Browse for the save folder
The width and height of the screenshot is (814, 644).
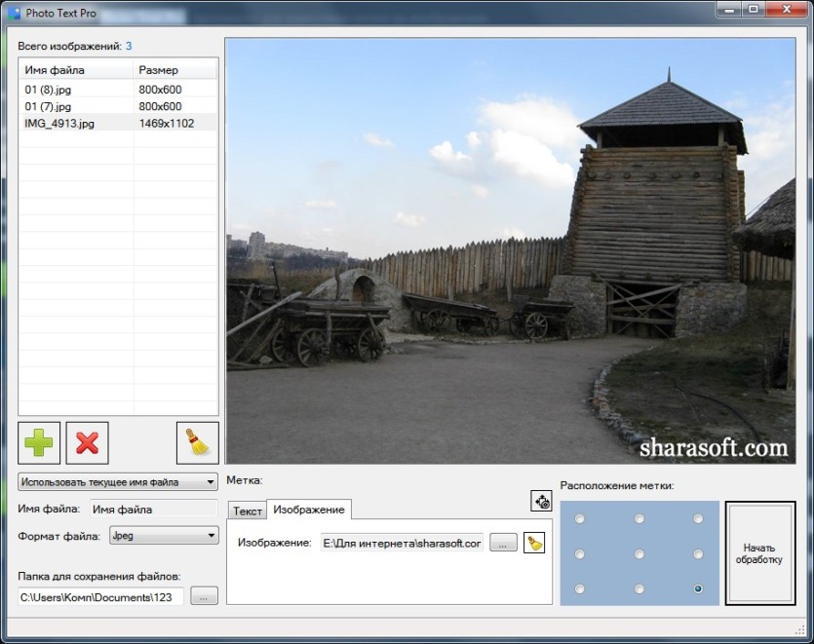[204, 596]
